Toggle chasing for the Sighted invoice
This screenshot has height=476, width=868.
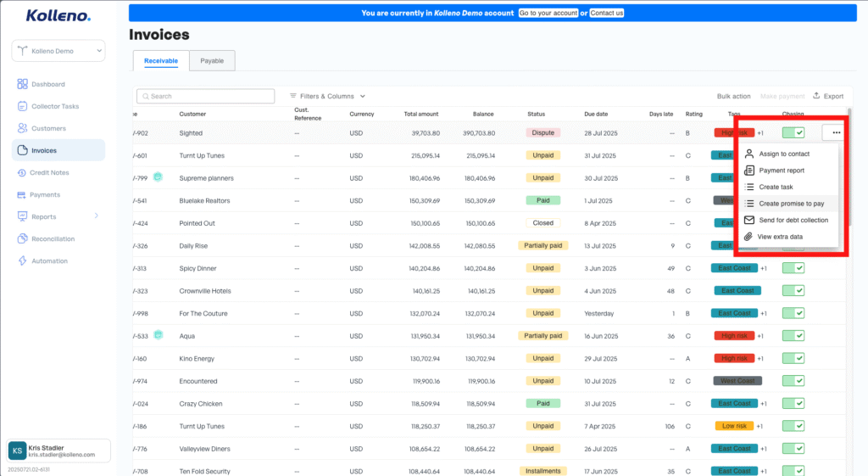793,133
